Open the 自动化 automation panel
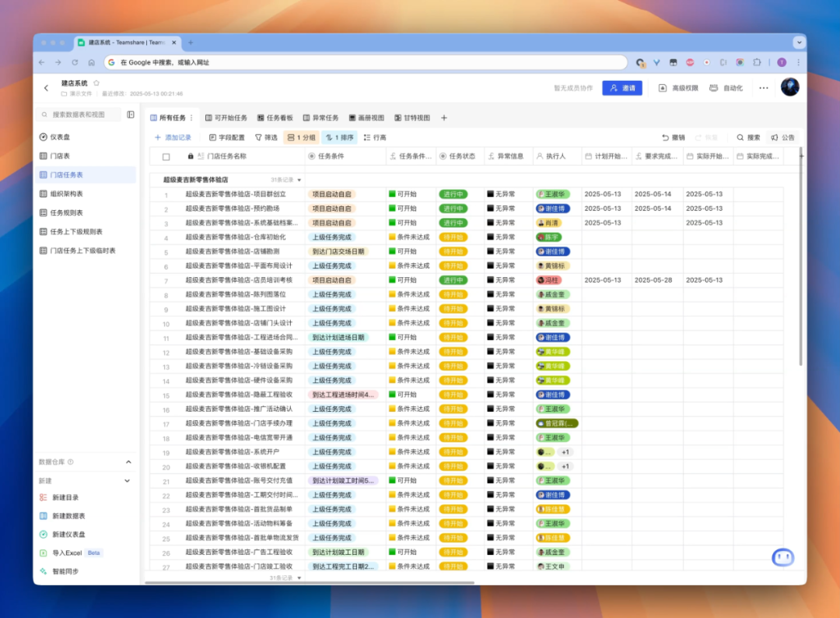The height and width of the screenshot is (618, 840). [726, 88]
